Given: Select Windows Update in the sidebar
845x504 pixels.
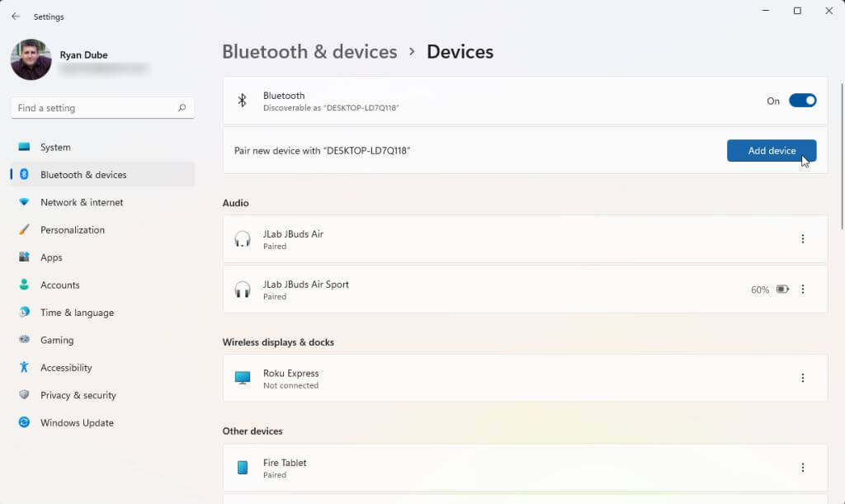Looking at the screenshot, I should click(x=77, y=422).
